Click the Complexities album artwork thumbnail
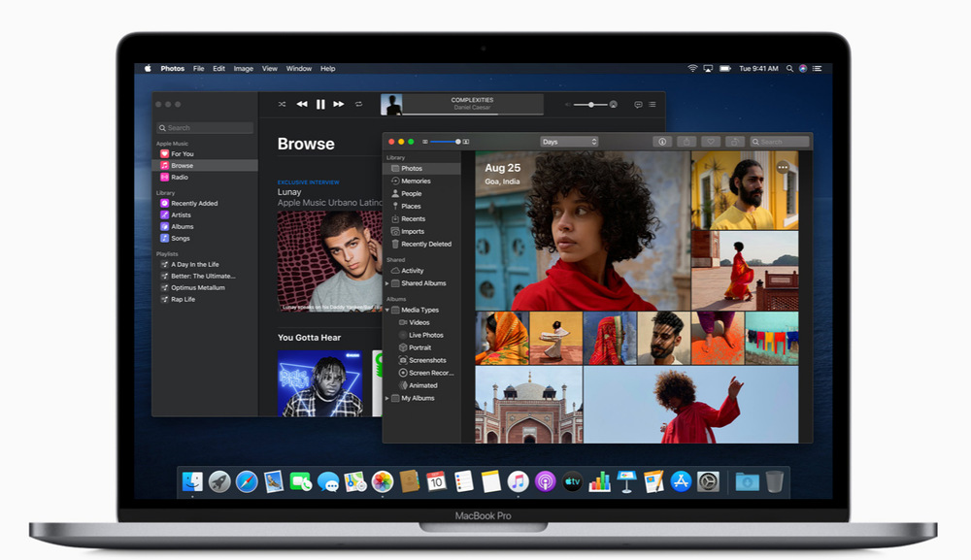Image resolution: width=971 pixels, height=560 pixels. click(x=391, y=105)
